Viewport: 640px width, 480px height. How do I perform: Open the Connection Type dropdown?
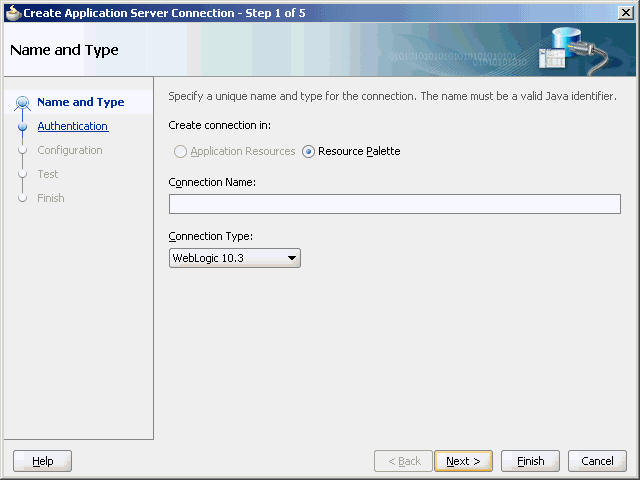235,258
